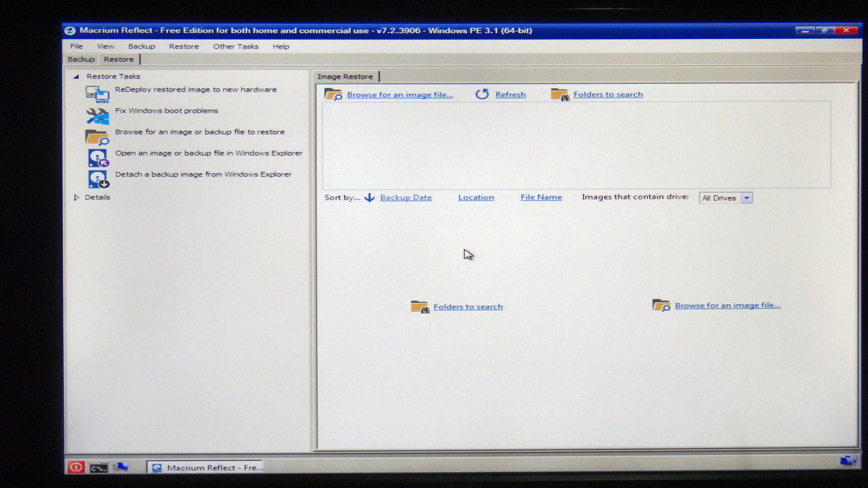Open the Help menu
The height and width of the screenshot is (488, 868).
tap(281, 46)
